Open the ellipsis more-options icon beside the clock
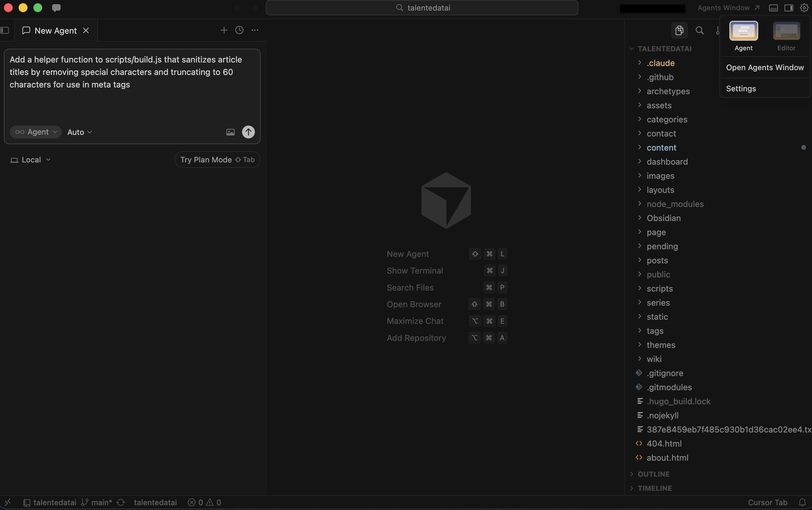 (x=255, y=30)
